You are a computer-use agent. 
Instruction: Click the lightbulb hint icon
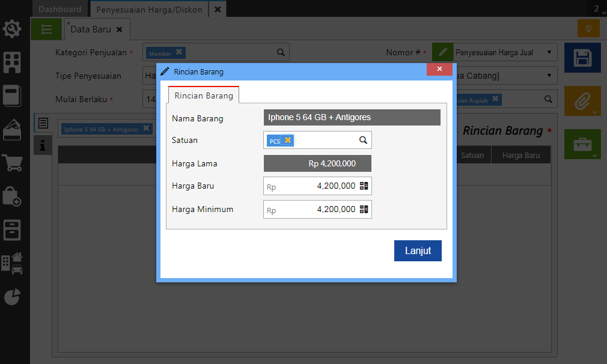[x=588, y=28]
